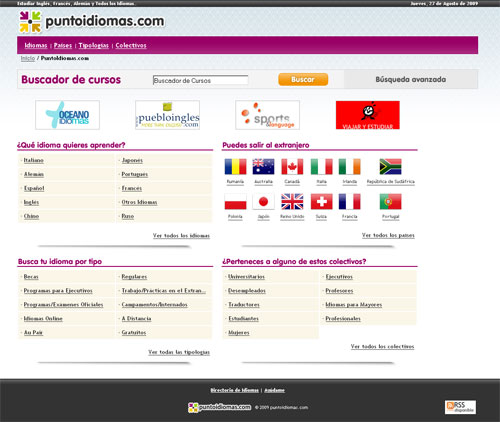Open the Oceano Idiomas banner
The height and width of the screenshot is (422, 500).
point(67,115)
